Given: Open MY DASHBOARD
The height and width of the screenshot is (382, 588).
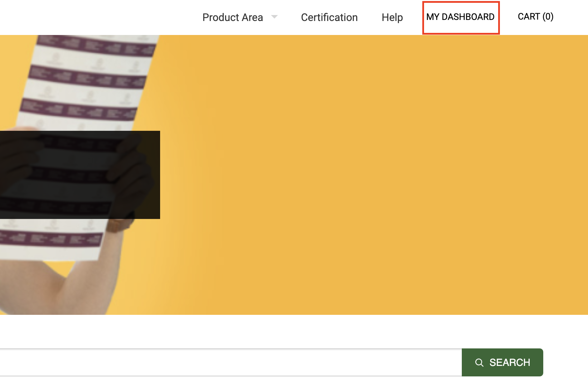Looking at the screenshot, I should click(x=461, y=17).
